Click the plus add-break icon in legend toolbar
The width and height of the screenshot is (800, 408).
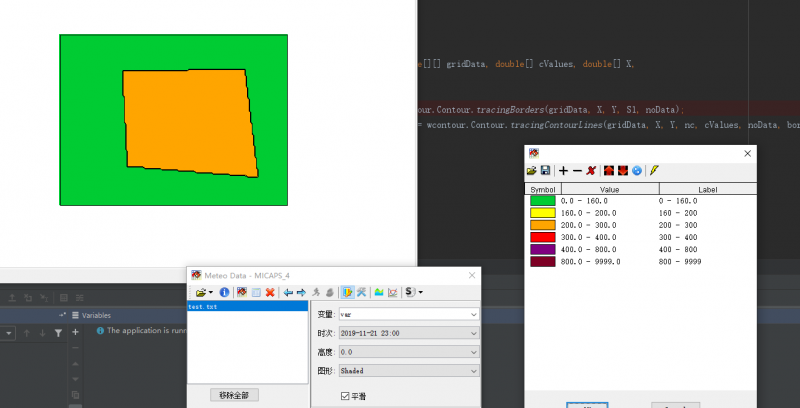pyautogui.click(x=563, y=171)
